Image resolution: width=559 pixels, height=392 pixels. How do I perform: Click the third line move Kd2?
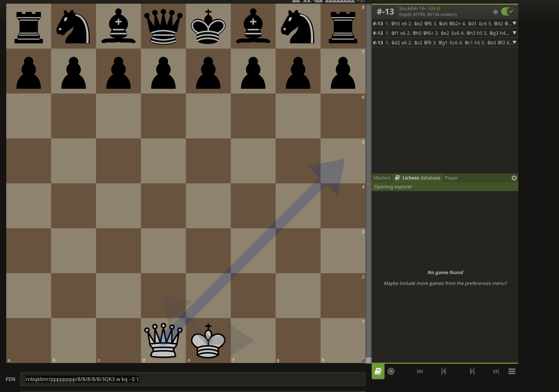(396, 43)
